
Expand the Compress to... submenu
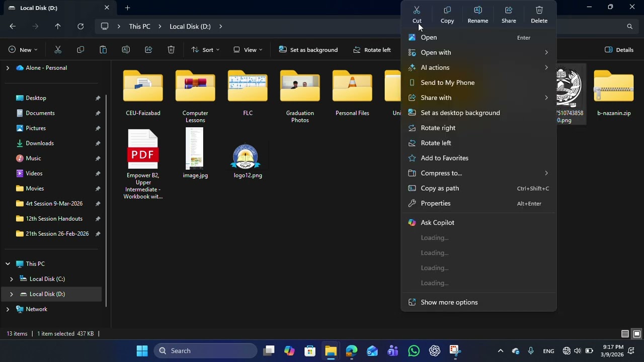[x=478, y=173]
